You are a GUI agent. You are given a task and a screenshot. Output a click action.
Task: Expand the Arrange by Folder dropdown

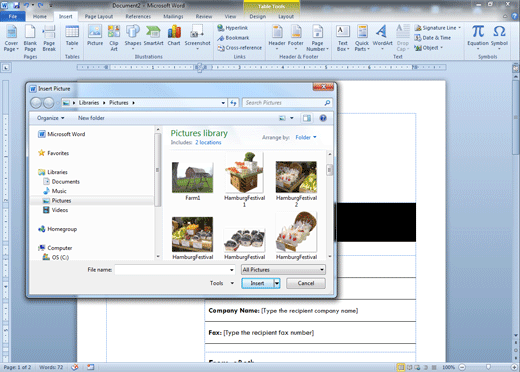coord(306,137)
